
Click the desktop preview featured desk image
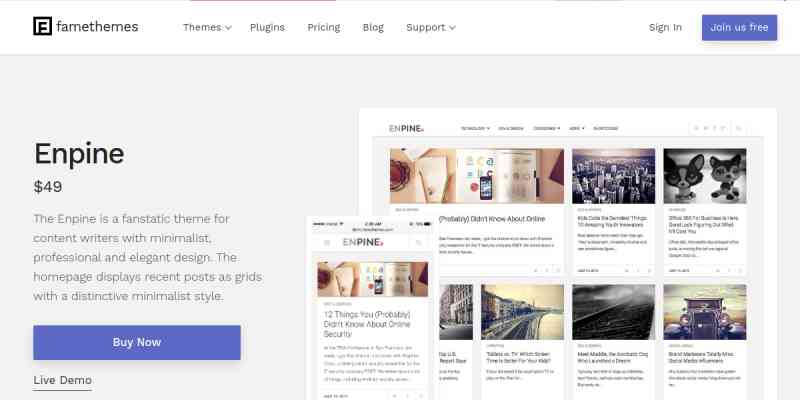tap(477, 176)
